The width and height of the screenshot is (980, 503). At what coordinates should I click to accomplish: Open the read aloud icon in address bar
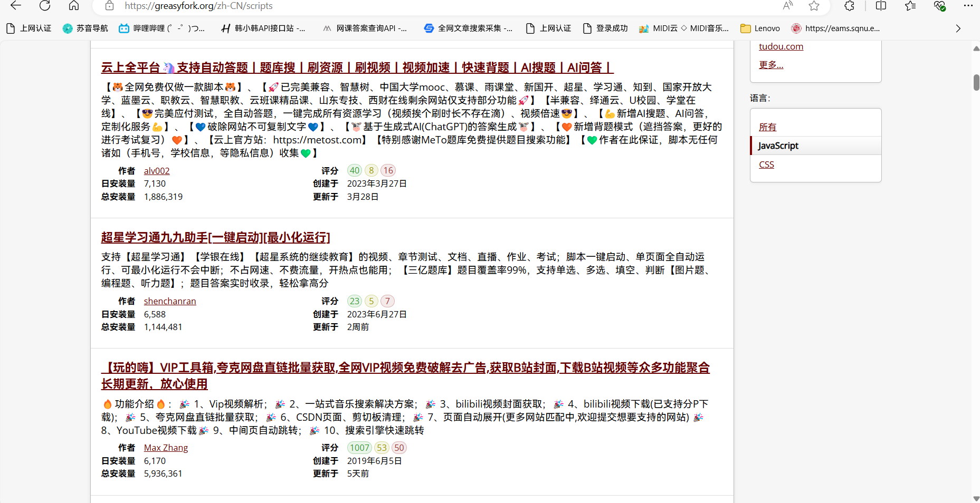[x=787, y=6]
